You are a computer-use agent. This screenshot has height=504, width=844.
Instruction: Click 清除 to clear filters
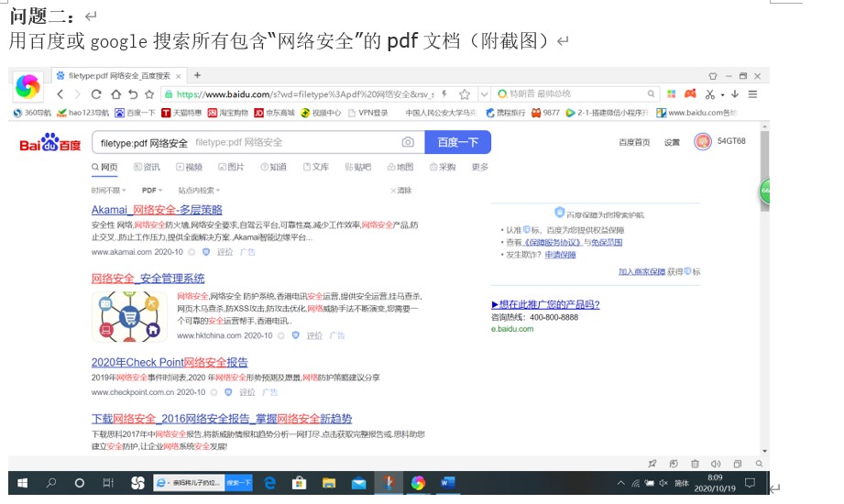401,191
